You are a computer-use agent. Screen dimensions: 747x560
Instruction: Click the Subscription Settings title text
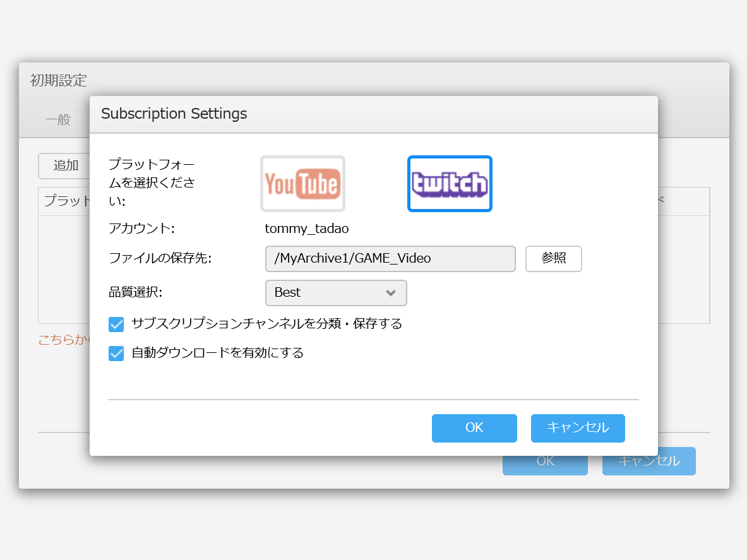174,114
